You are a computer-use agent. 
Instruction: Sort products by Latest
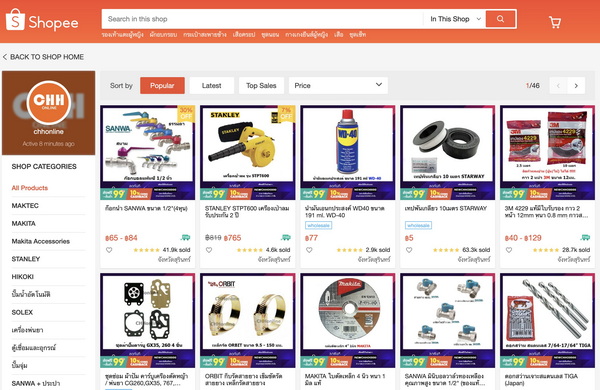coord(212,85)
